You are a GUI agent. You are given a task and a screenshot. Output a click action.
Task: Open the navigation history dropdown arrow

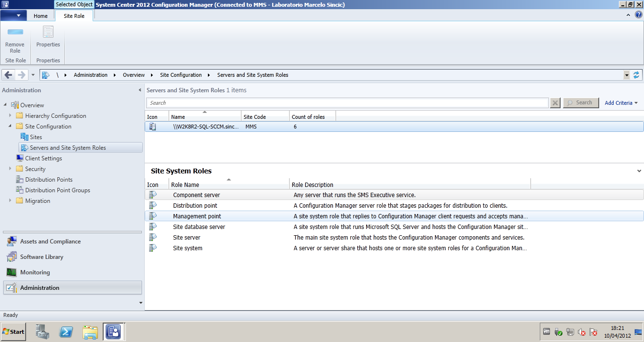33,75
